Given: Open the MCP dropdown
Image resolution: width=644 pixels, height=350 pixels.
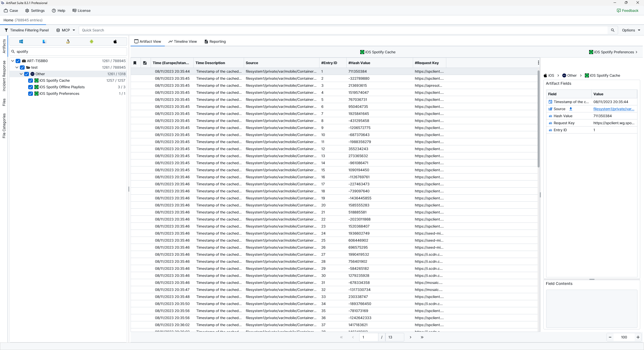Looking at the screenshot, I should (x=66, y=30).
